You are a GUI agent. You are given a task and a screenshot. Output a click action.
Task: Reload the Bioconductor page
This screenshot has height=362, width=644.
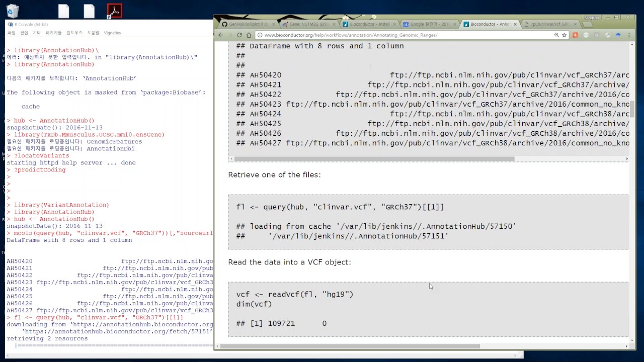click(x=239, y=35)
